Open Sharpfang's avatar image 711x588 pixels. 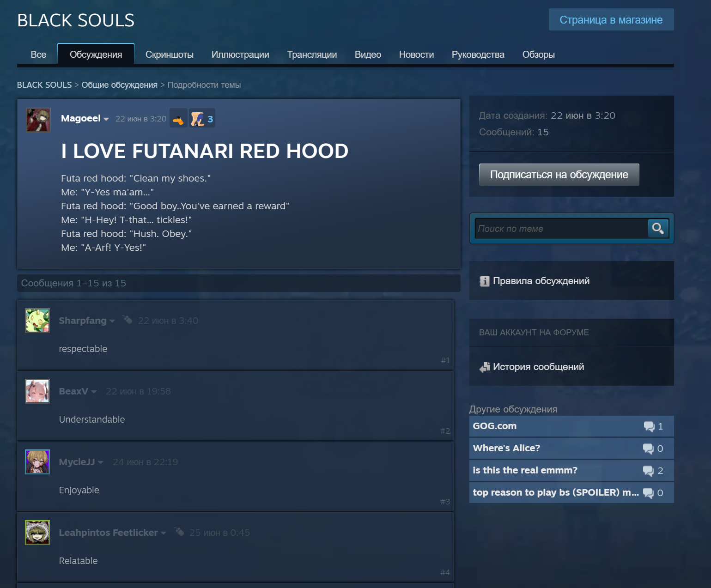pos(37,321)
